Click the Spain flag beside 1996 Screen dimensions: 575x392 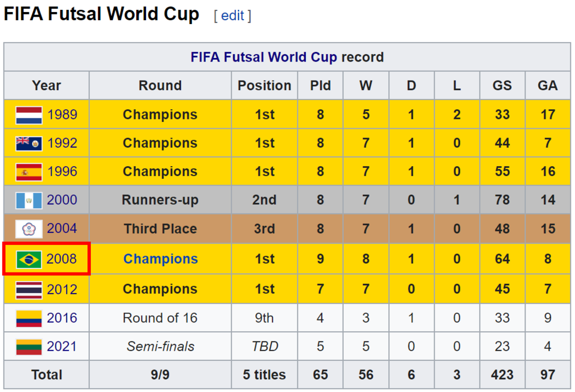(29, 172)
